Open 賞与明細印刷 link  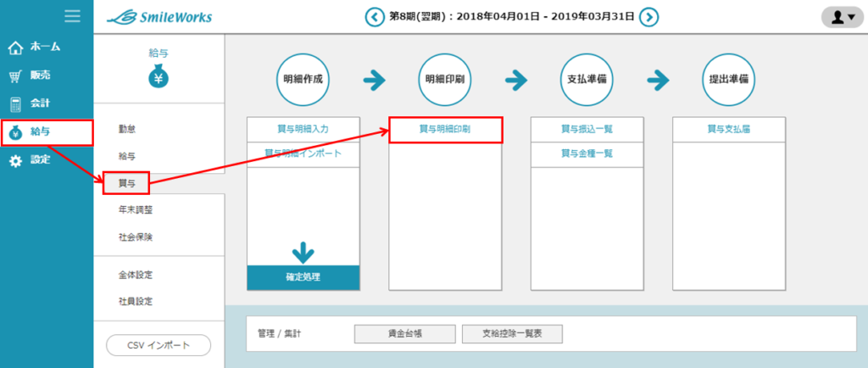(x=445, y=130)
